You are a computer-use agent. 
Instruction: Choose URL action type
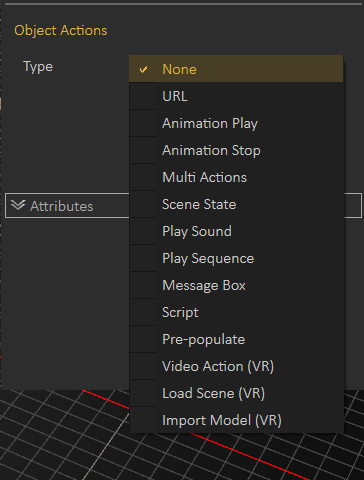(x=236, y=96)
